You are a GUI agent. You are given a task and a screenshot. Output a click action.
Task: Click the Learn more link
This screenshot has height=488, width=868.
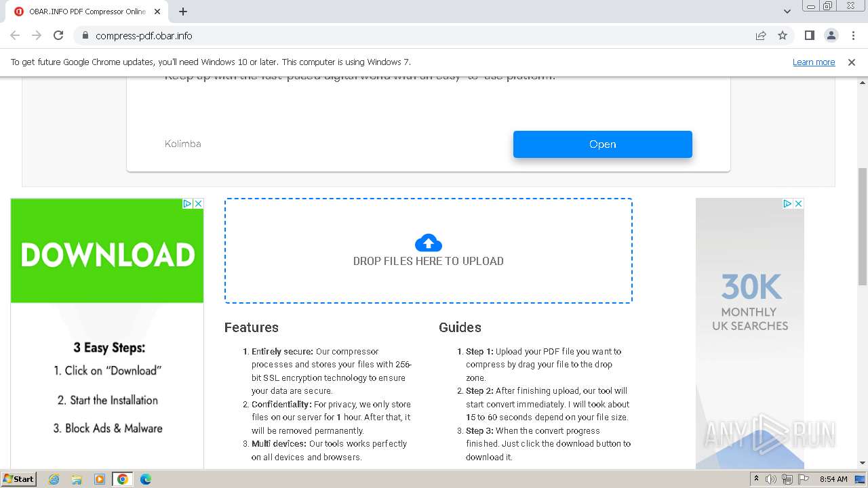(814, 62)
